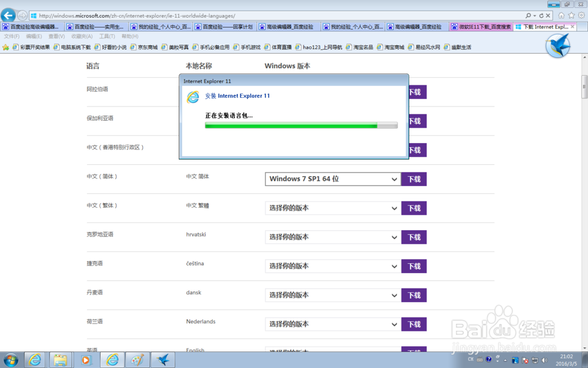Viewport: 588px width, 368px height.
Task: Switch to the second Internet Explorer taskbar icon
Action: coord(112,360)
